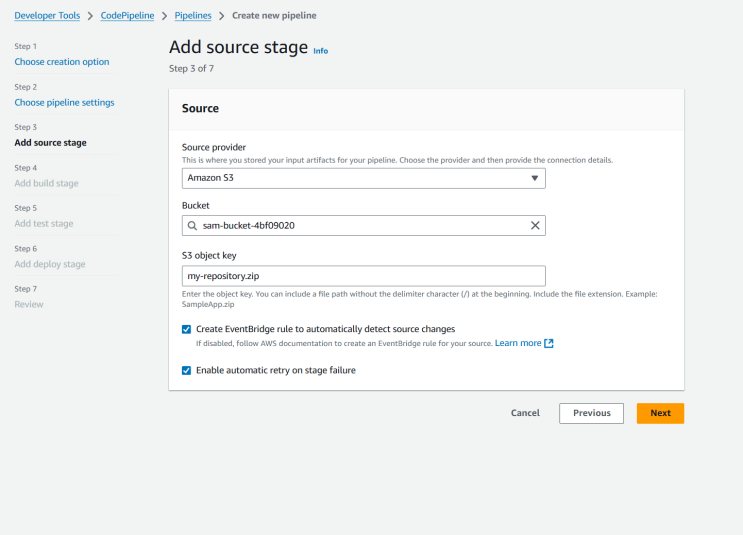Viewport: 743px width, 535px height.
Task: Click the Source provider dropdown arrow
Action: point(535,178)
